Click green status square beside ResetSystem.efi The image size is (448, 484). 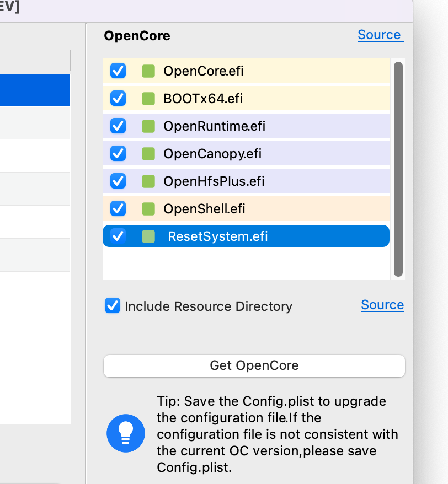pos(148,236)
